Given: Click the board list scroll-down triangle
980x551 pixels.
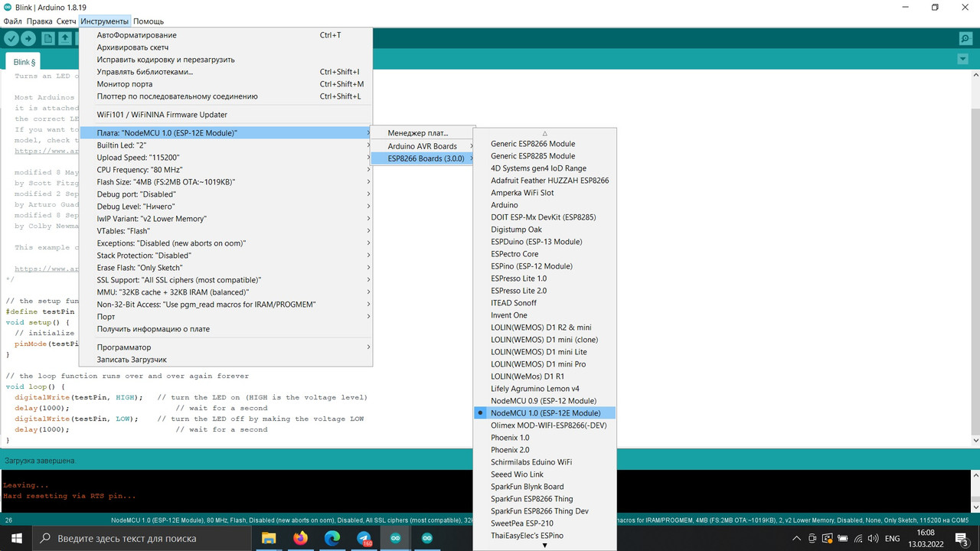Looking at the screenshot, I should tap(544, 546).
